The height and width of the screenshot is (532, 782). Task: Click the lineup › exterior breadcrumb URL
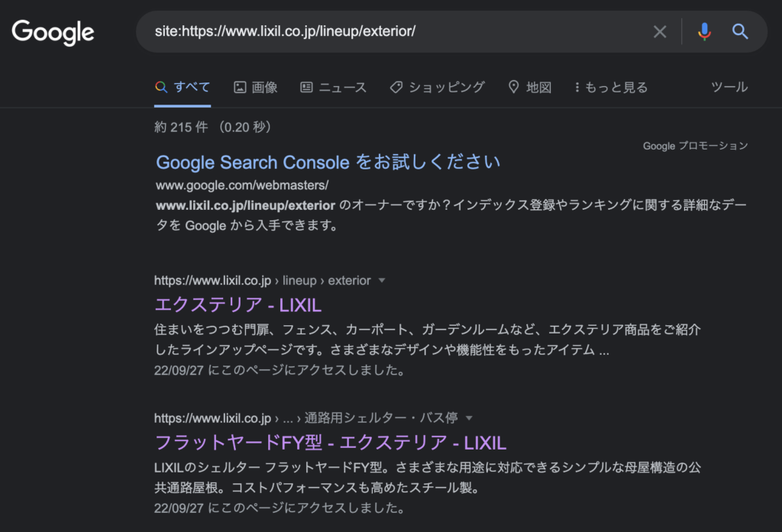coord(263,280)
